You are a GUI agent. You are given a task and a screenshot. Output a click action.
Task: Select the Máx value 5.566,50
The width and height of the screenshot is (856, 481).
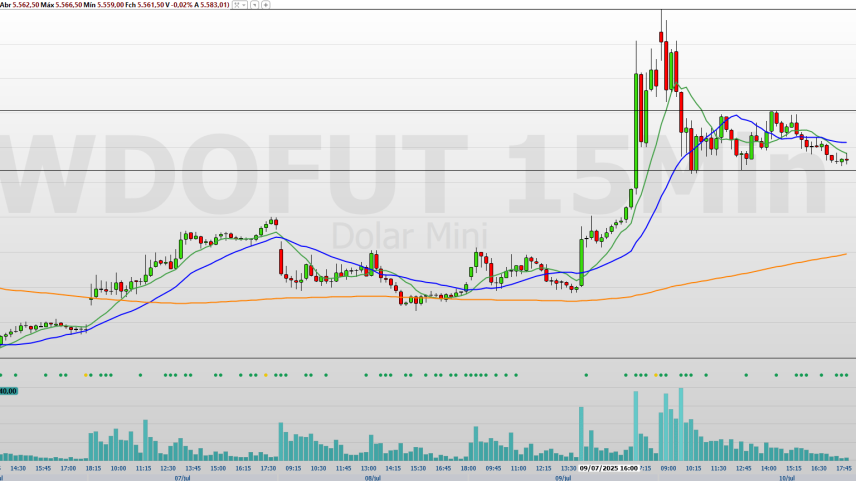pyautogui.click(x=69, y=5)
